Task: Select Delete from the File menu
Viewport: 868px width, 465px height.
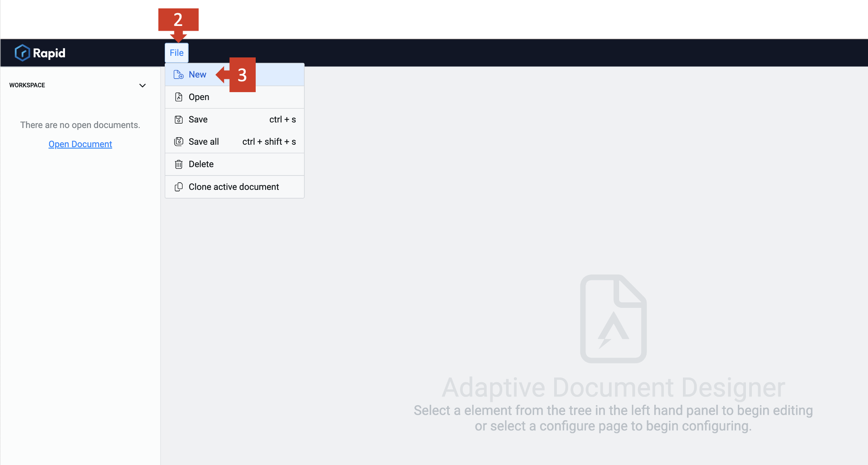Action: [x=201, y=164]
